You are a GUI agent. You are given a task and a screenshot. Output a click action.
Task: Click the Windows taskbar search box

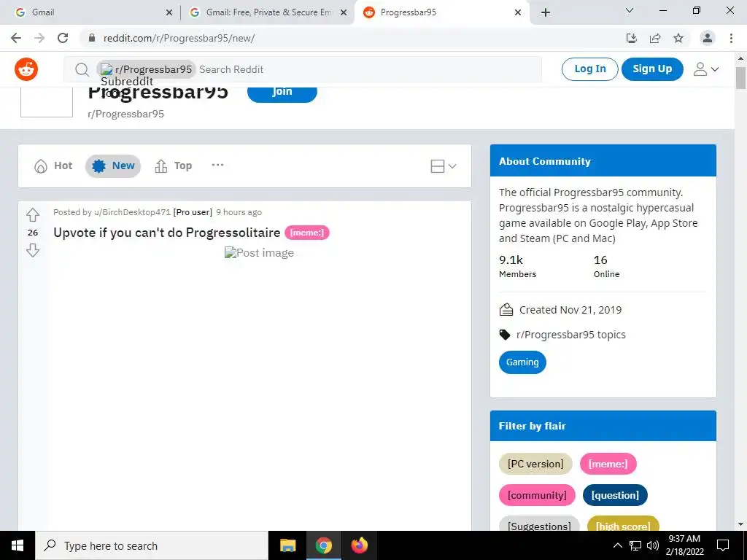pyautogui.click(x=152, y=545)
